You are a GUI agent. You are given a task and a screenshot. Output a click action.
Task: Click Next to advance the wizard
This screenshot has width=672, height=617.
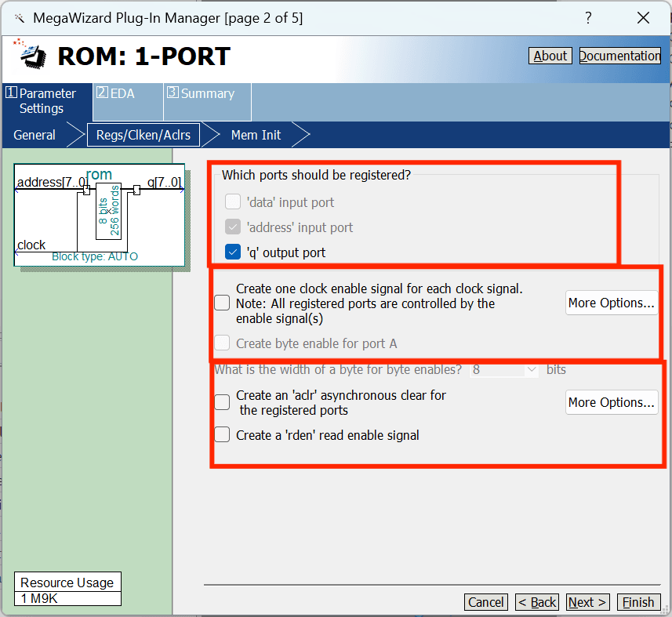pos(587,602)
